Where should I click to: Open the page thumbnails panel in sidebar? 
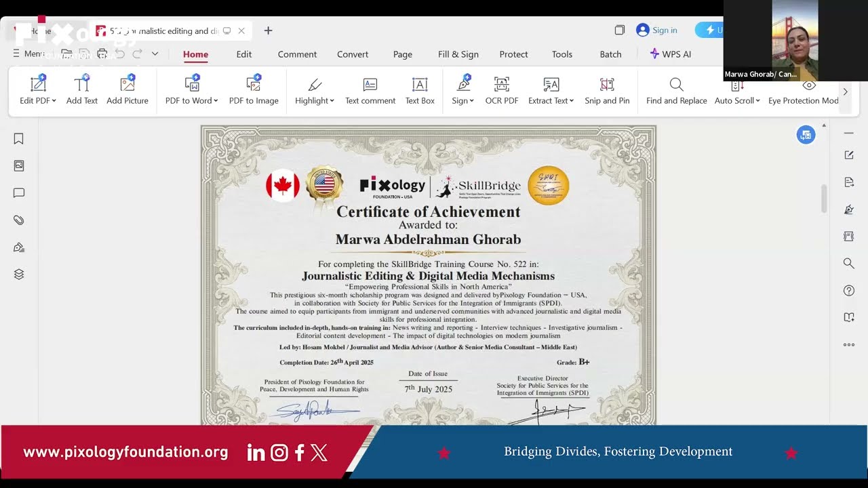[19, 165]
